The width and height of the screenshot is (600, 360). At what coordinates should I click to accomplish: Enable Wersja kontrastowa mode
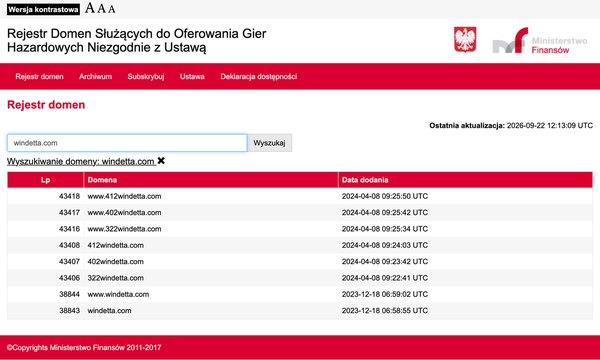pyautogui.click(x=43, y=10)
